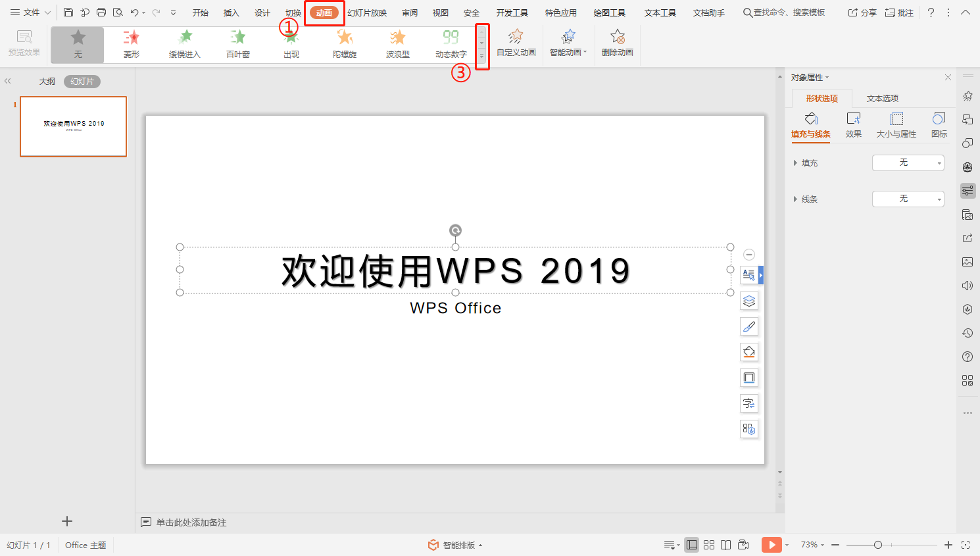
Task: Select slide 1 thumbnail in panel
Action: 73,126
